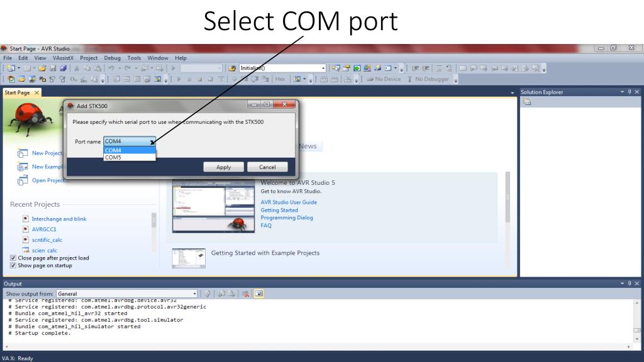Open AVR Studio User Guide link
Viewport: 644px width, 362px height.
click(289, 202)
